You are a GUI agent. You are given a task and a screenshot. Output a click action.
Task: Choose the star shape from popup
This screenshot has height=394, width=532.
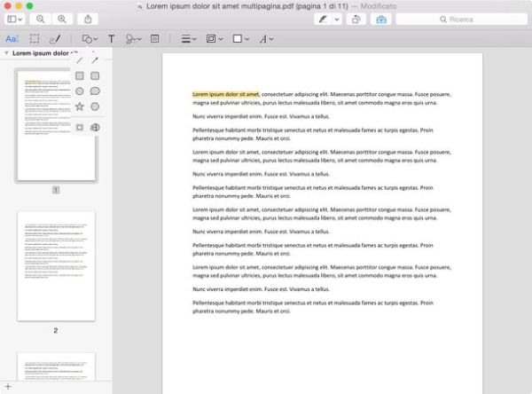point(80,106)
